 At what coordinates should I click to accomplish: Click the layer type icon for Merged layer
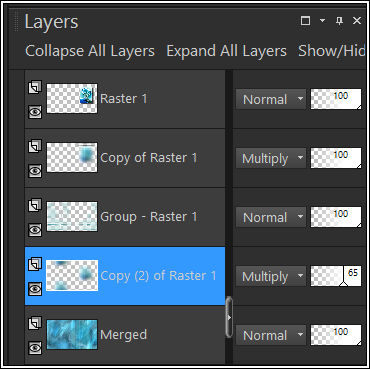point(35,323)
